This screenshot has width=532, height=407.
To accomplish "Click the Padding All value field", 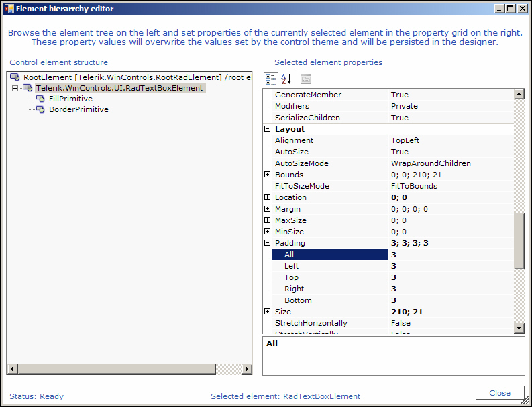I will point(451,255).
